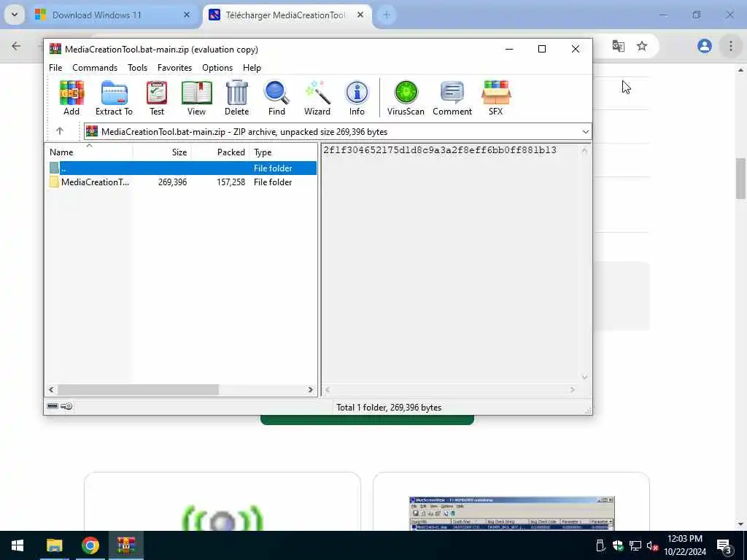
Task: Click the WinRAR taskbar icon
Action: coord(125,545)
